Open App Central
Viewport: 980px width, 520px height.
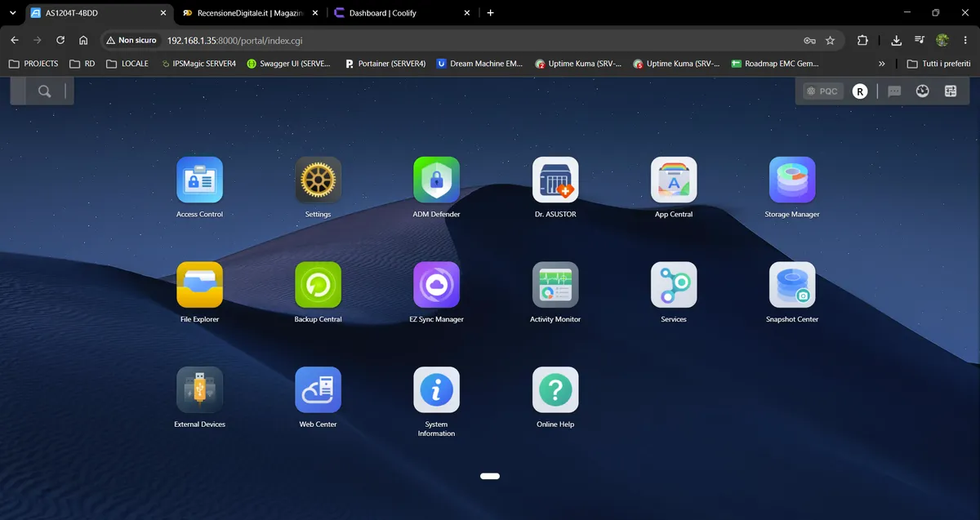[x=674, y=180]
